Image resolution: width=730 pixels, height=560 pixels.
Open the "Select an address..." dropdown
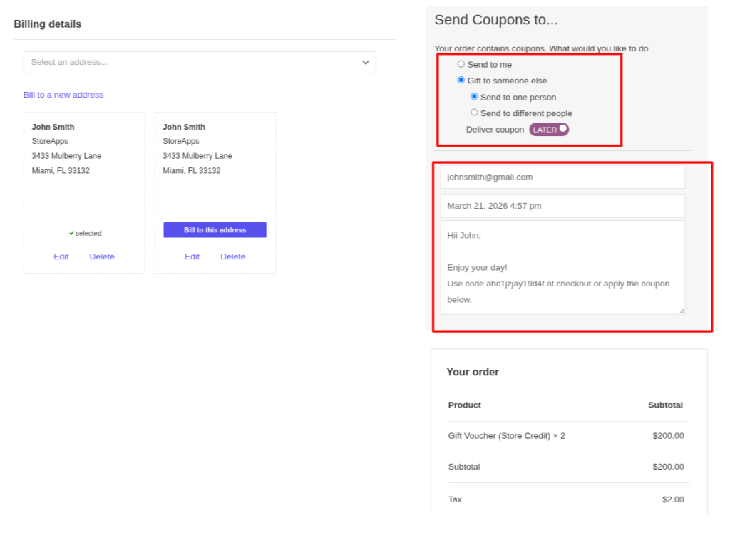coord(200,62)
